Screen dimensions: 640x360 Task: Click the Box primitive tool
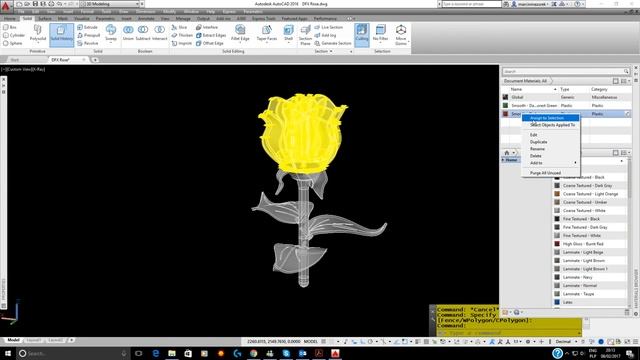(10, 27)
